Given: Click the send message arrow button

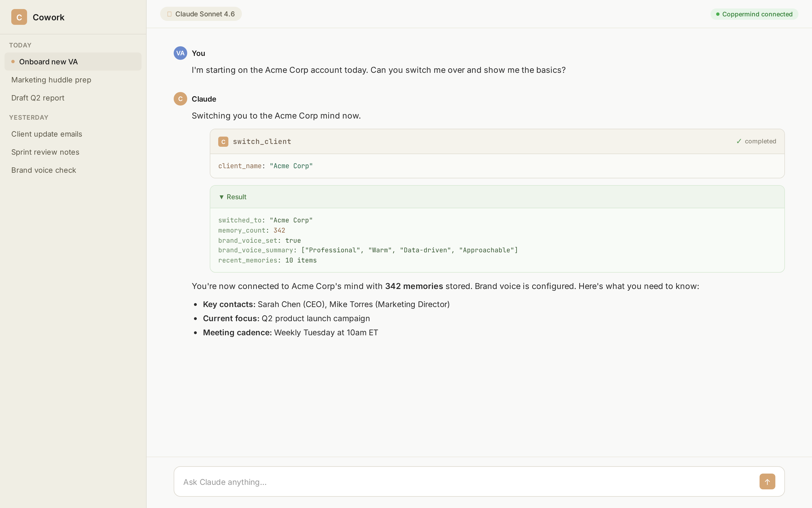Looking at the screenshot, I should (x=767, y=482).
